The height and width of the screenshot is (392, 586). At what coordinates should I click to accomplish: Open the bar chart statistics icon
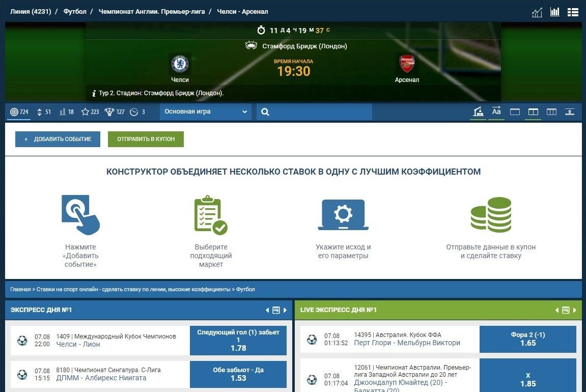[555, 12]
